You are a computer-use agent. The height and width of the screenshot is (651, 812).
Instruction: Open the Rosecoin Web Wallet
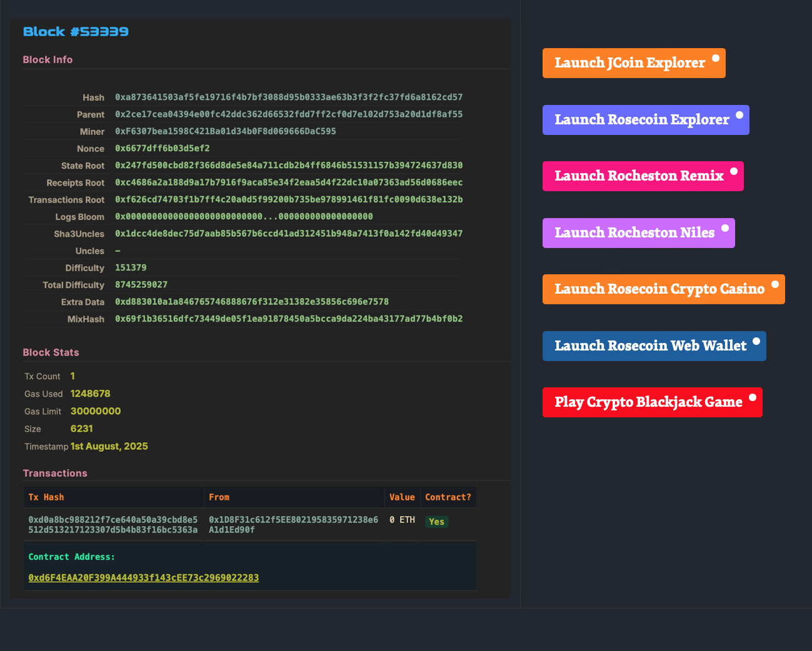click(x=650, y=346)
